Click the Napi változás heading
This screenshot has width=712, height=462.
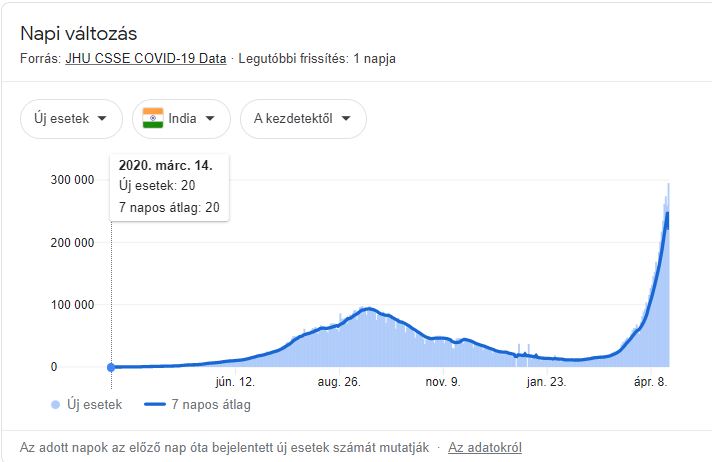coord(79,35)
